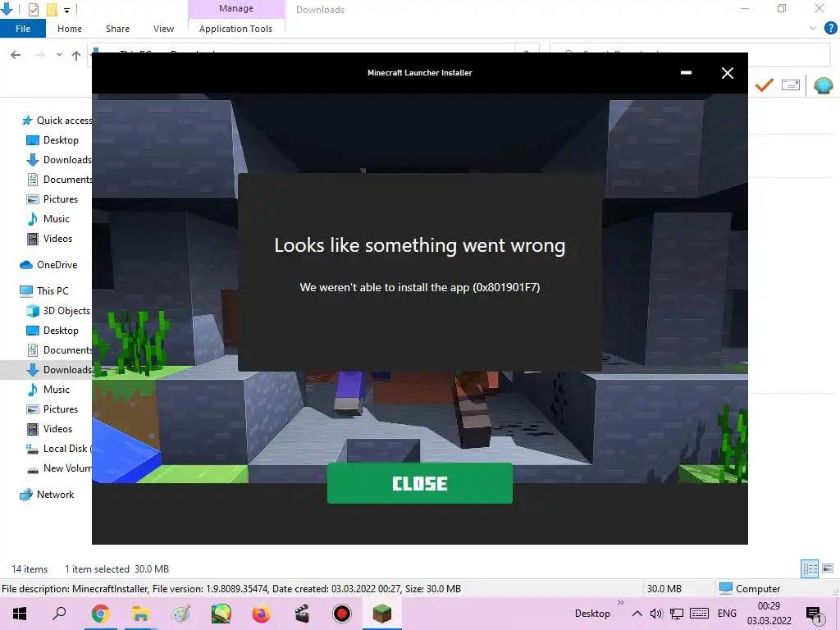Open Music under Quick access
Image resolution: width=840 pixels, height=630 pixels.
coord(48,219)
